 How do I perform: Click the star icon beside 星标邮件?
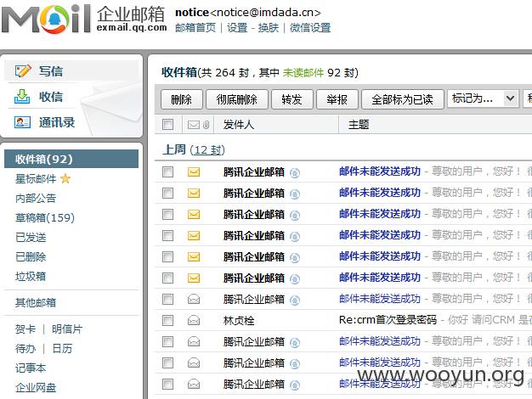coord(65,178)
